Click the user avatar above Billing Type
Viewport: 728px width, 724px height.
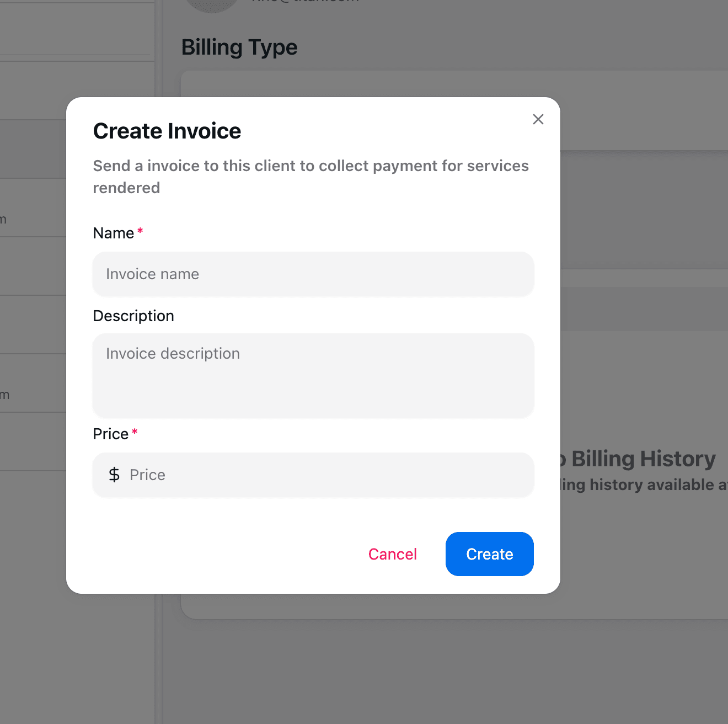pyautogui.click(x=212, y=4)
